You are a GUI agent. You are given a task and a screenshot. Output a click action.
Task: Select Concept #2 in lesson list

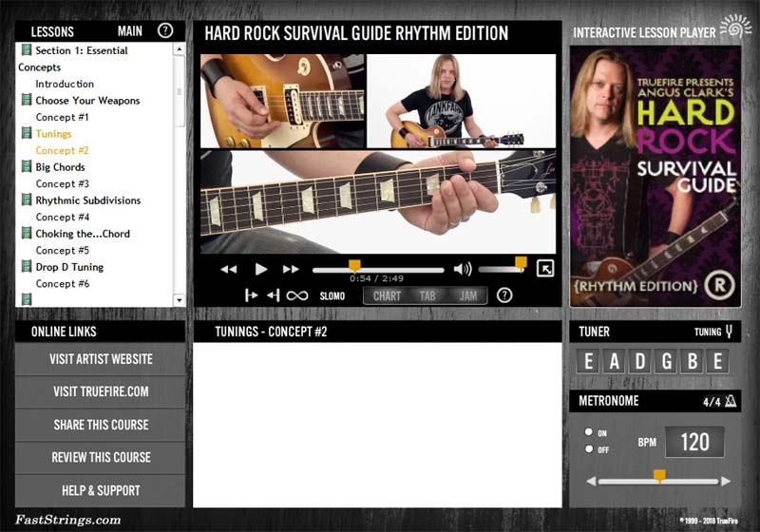pos(62,151)
